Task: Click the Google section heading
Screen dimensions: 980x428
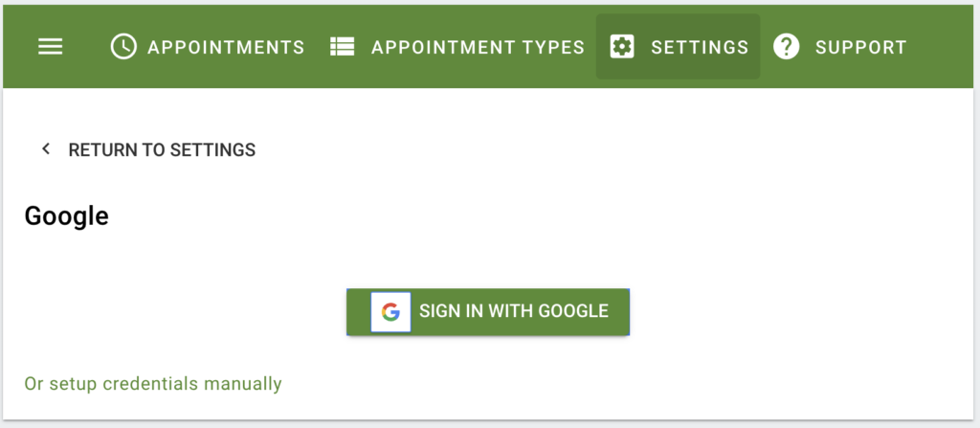Action: [67, 216]
